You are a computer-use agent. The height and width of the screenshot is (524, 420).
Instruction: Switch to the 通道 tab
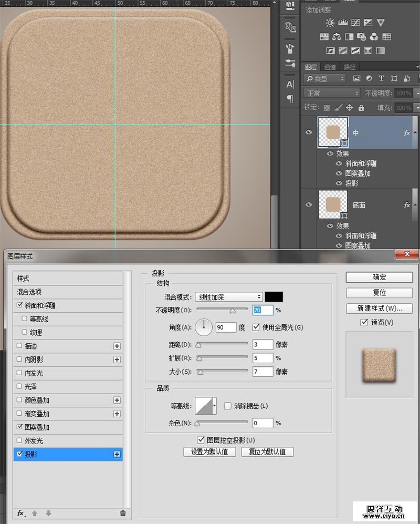tap(330, 67)
